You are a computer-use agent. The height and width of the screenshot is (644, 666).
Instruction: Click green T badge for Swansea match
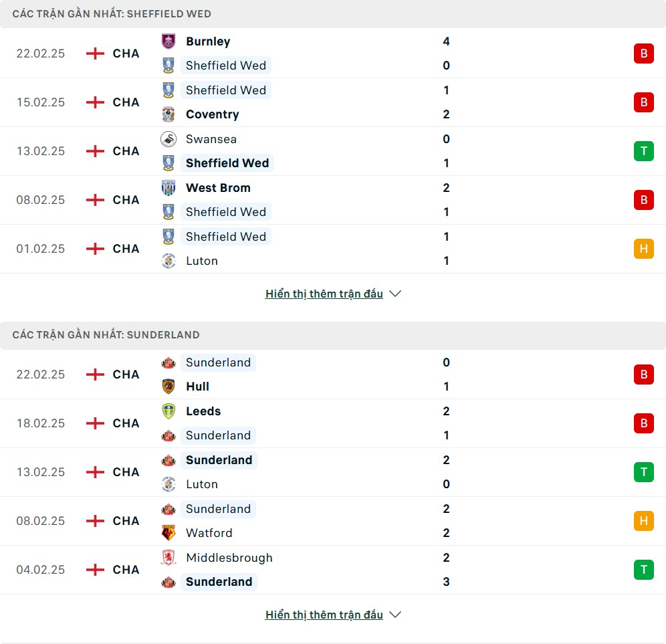tap(643, 151)
